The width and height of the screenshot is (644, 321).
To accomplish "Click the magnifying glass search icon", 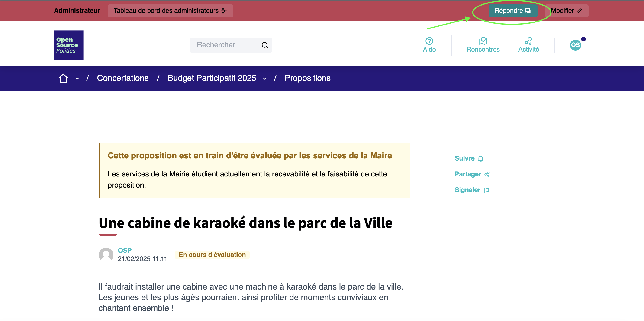I will coord(265,45).
